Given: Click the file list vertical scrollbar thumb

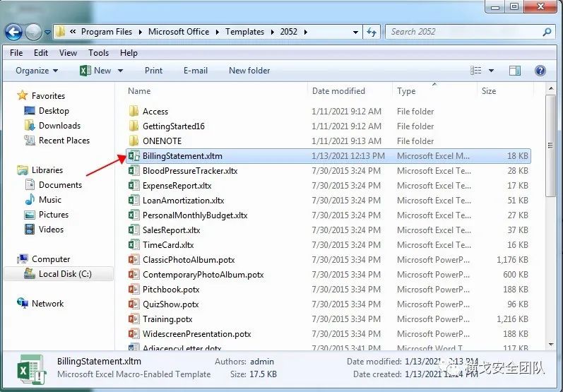Looking at the screenshot, I should [551, 145].
